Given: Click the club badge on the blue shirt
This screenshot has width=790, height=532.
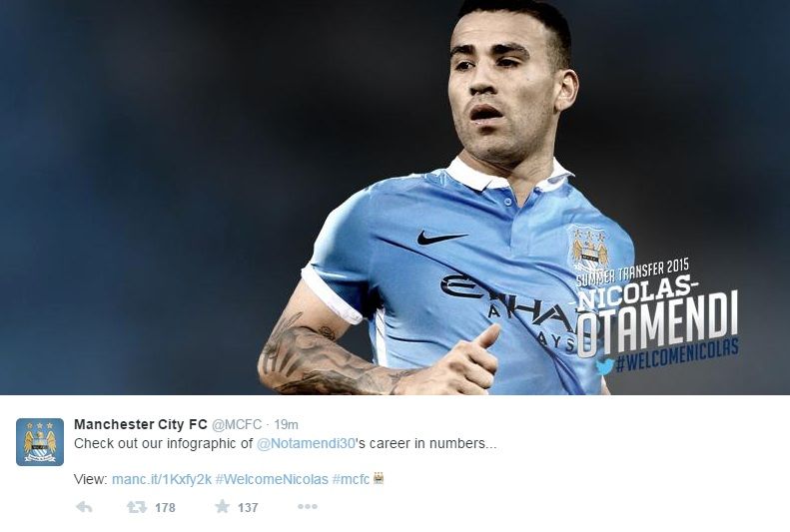Looking at the screenshot, I should [x=587, y=250].
